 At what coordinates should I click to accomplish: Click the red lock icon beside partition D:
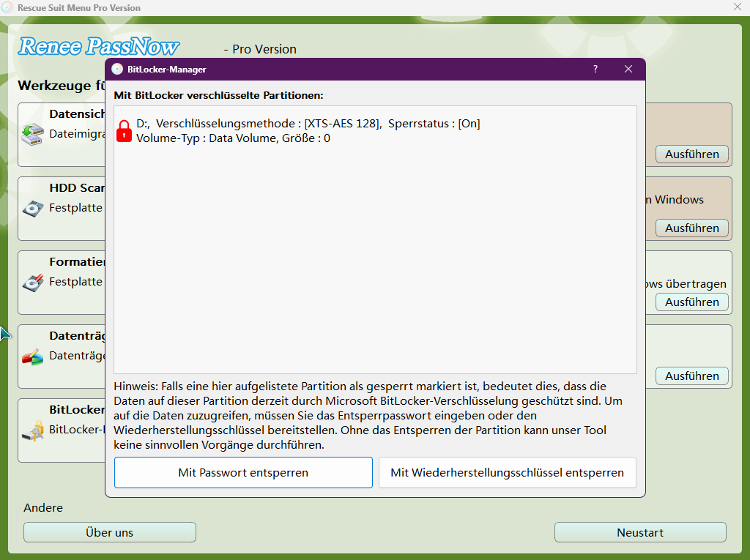(123, 130)
